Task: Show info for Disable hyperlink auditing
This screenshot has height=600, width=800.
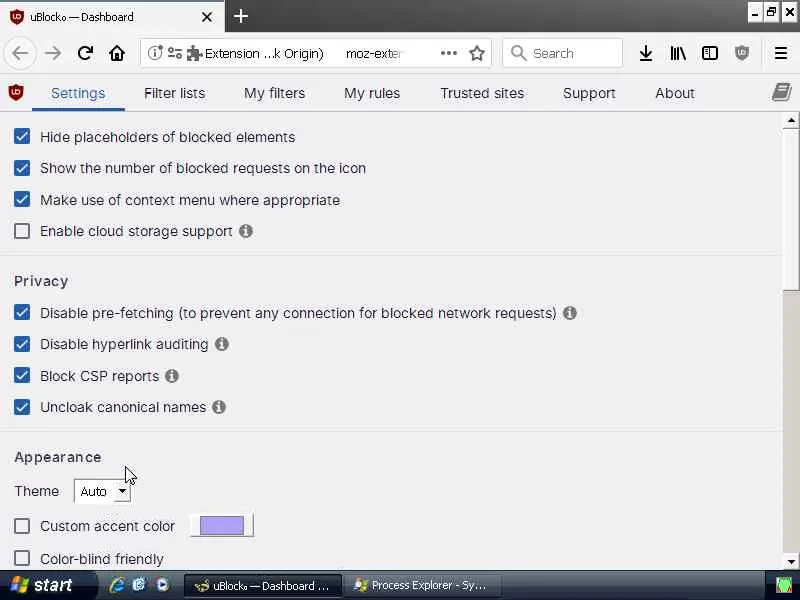Action: click(221, 344)
